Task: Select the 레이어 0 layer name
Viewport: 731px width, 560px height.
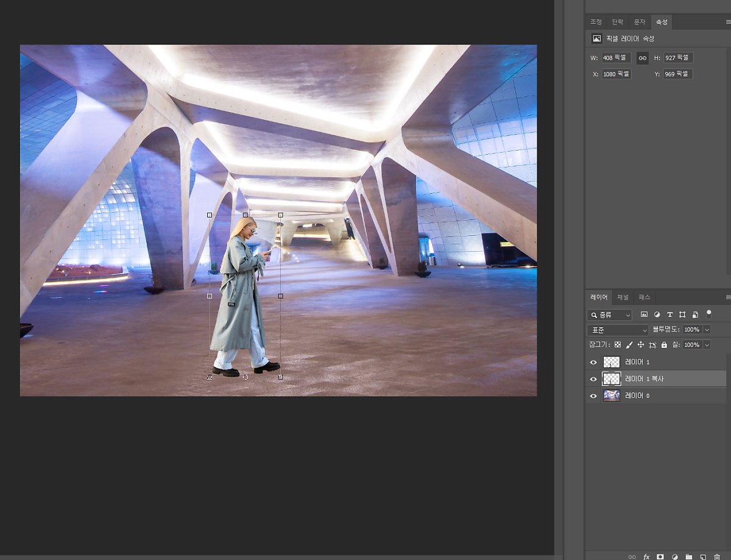Action: click(x=637, y=395)
